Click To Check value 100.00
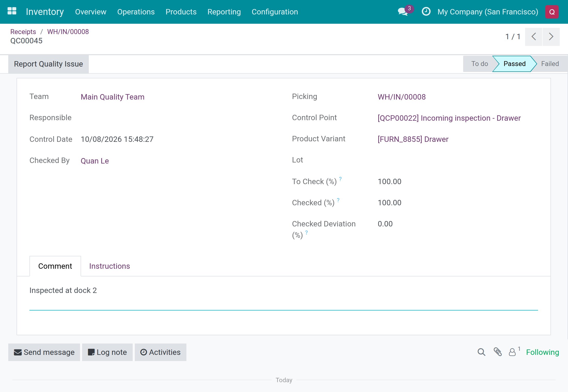The image size is (568, 392). tap(389, 182)
